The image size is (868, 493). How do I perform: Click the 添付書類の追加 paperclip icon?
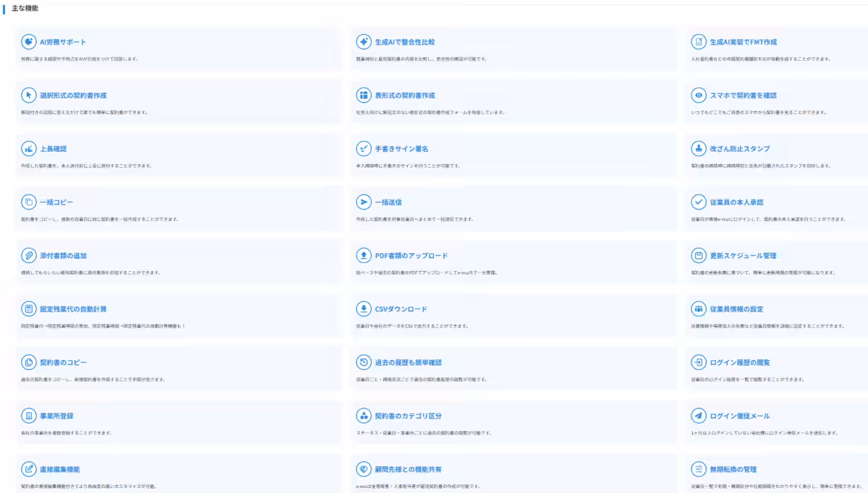pyautogui.click(x=29, y=256)
